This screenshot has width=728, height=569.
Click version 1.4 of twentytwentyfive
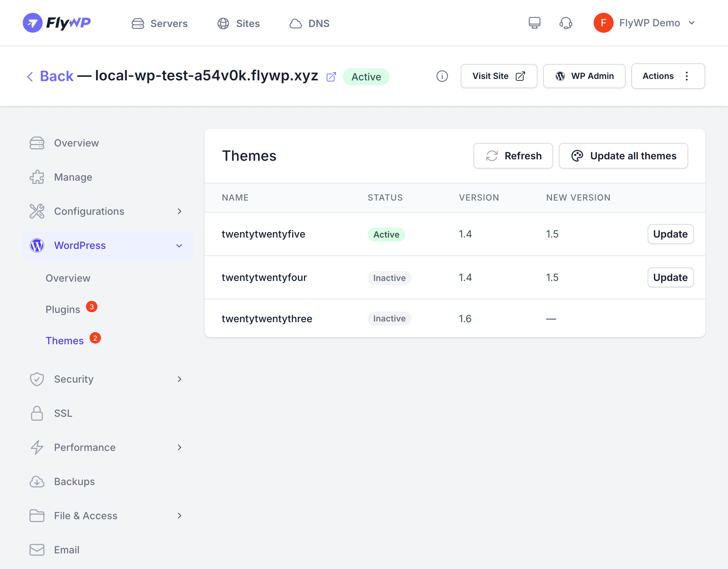465,234
